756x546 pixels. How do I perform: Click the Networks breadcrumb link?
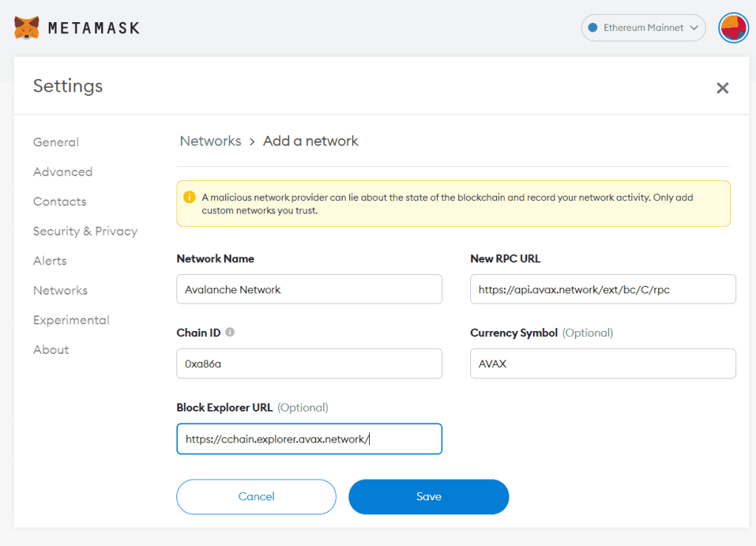(x=210, y=141)
